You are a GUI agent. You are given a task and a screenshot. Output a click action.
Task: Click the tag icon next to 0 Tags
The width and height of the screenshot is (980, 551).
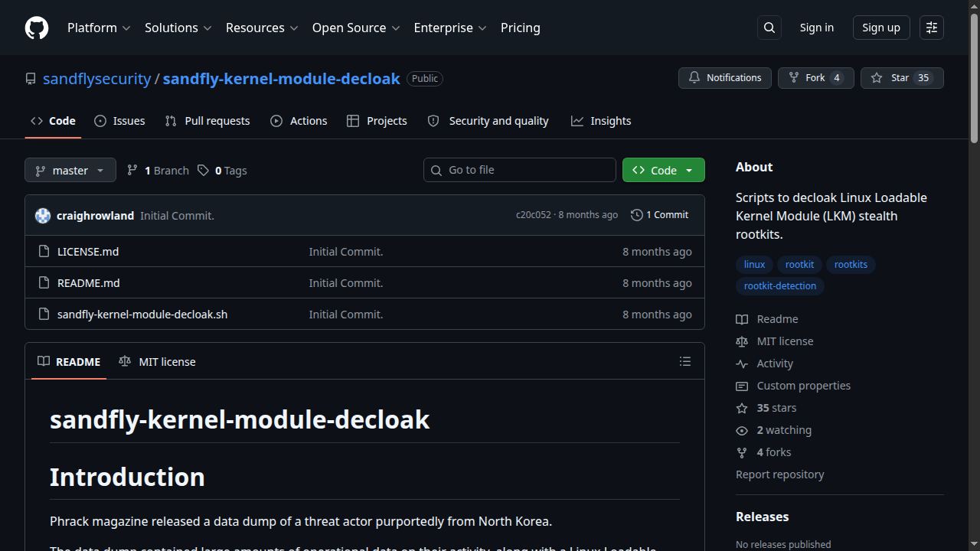click(203, 170)
